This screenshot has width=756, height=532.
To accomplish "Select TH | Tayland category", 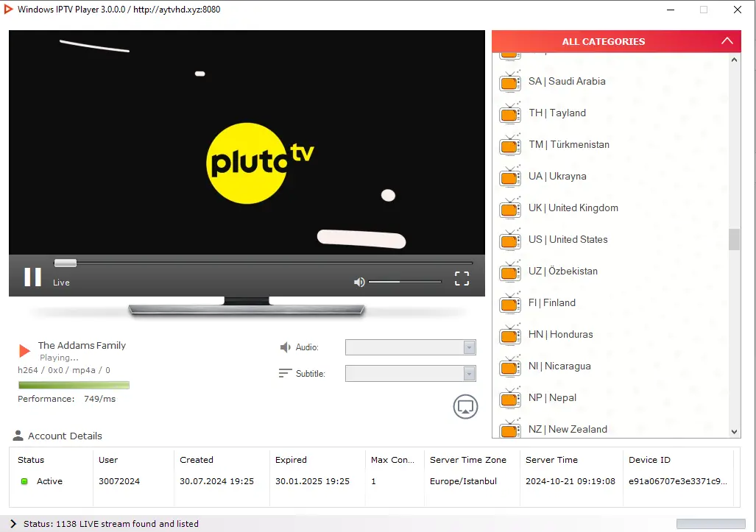I will tap(611, 113).
